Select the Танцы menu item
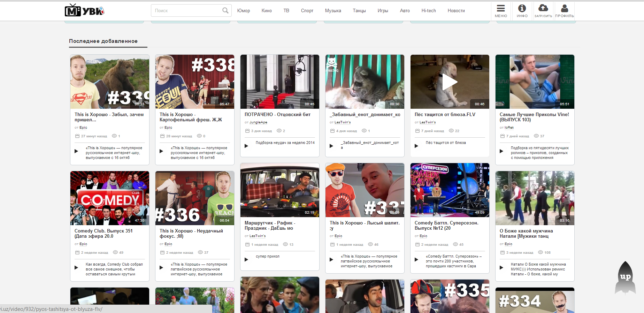 (x=359, y=11)
